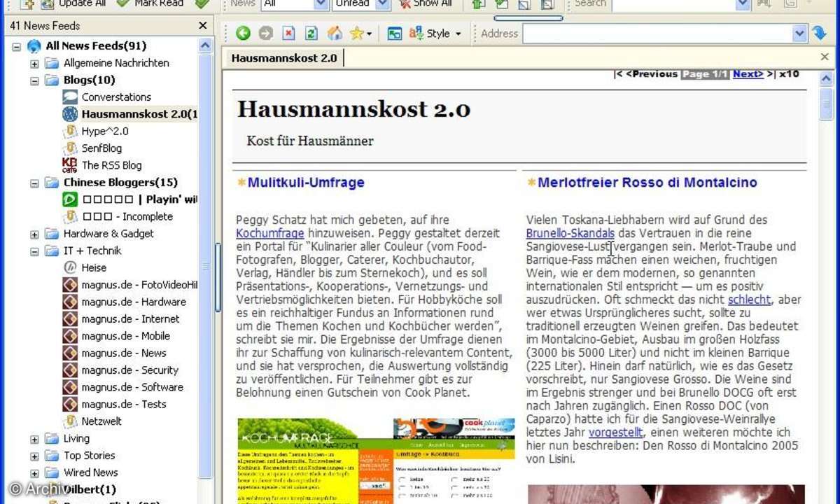This screenshot has width=840, height=504.
Task: Click the Allgemeine Nachrichten folder icon
Action: click(x=52, y=63)
